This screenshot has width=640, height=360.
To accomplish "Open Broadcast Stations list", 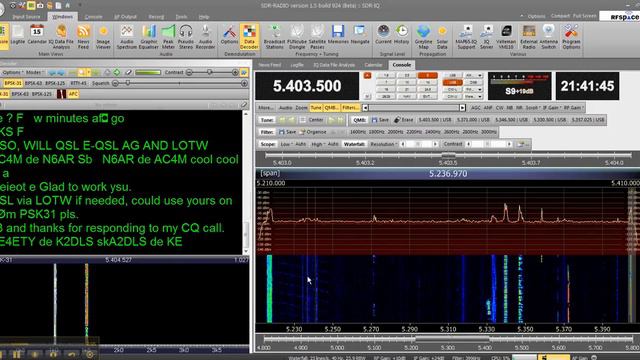I will pyautogui.click(x=274, y=36).
